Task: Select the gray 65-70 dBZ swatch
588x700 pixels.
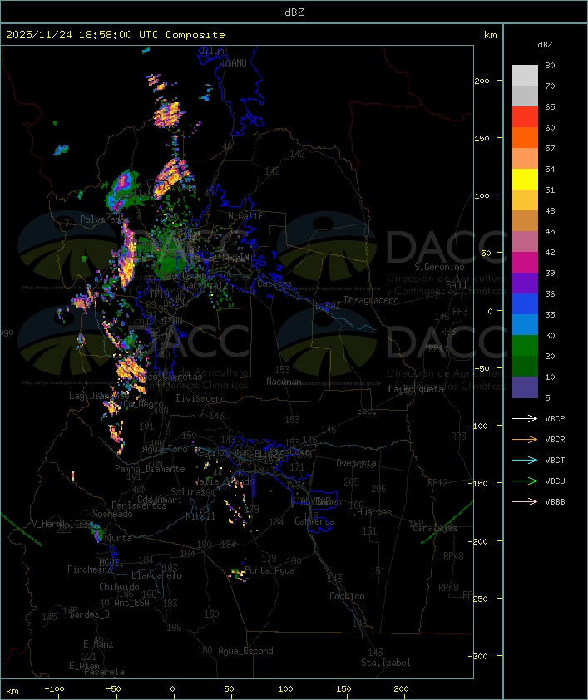Action: (525, 96)
